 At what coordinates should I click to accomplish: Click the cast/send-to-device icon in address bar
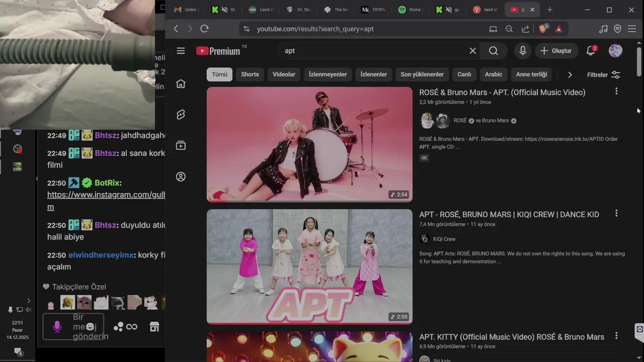(x=493, y=29)
